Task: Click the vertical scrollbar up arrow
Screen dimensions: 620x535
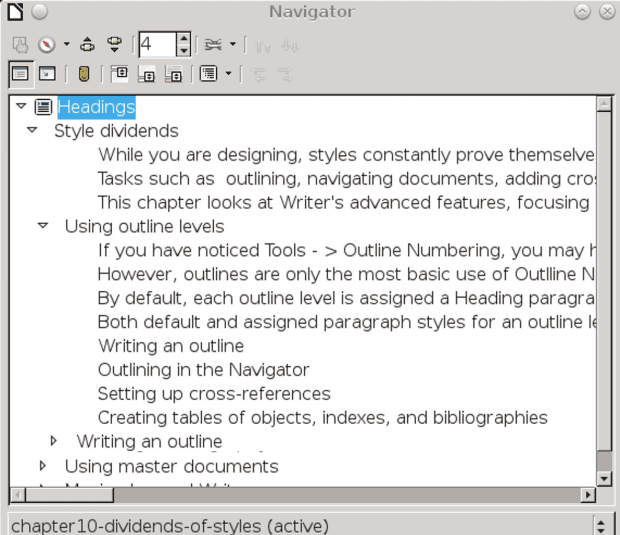Action: coord(604,104)
